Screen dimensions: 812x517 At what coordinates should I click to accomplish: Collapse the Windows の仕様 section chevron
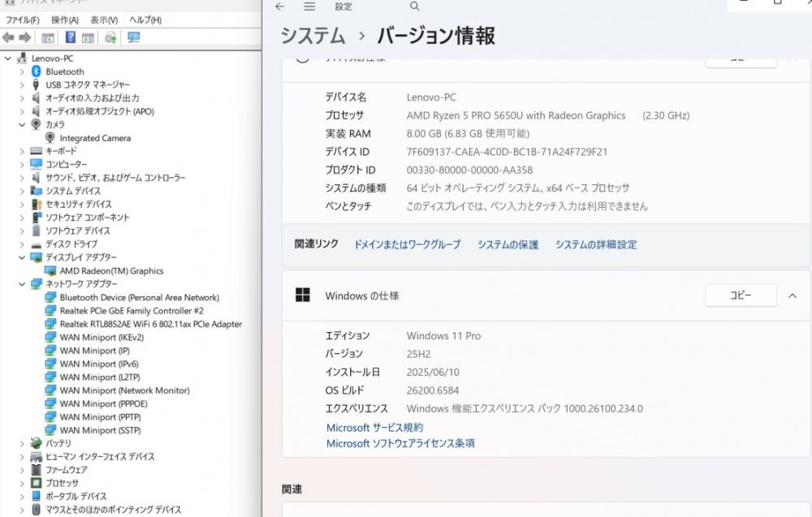(793, 296)
